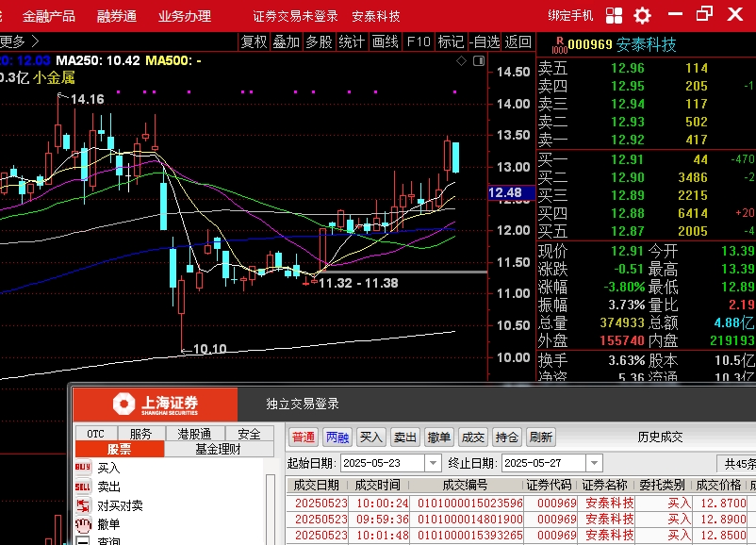Expand the 更多 chevron arrow

(x=35, y=41)
